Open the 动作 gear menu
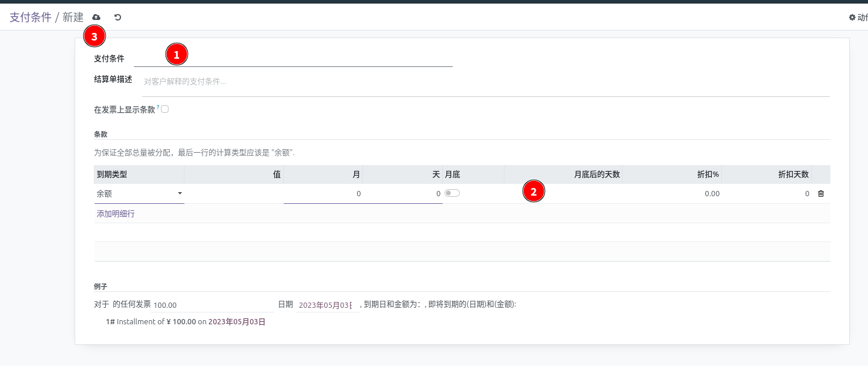 click(858, 18)
